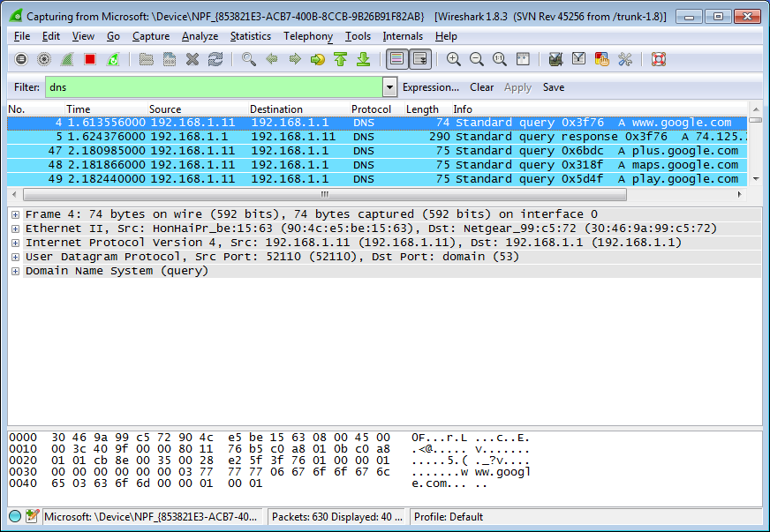Go forward in packet history arrow
Image resolution: width=770 pixels, height=532 pixels.
coord(295,59)
